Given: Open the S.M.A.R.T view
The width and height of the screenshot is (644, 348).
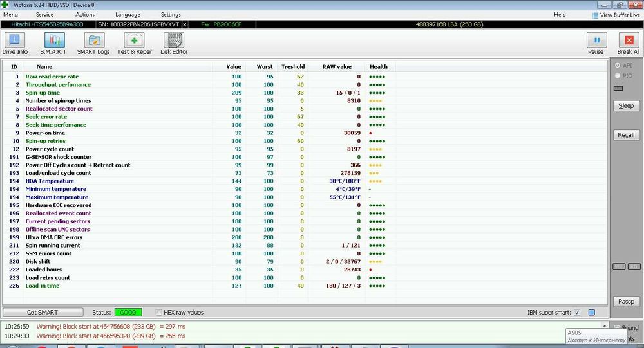Looking at the screenshot, I should tap(54, 44).
